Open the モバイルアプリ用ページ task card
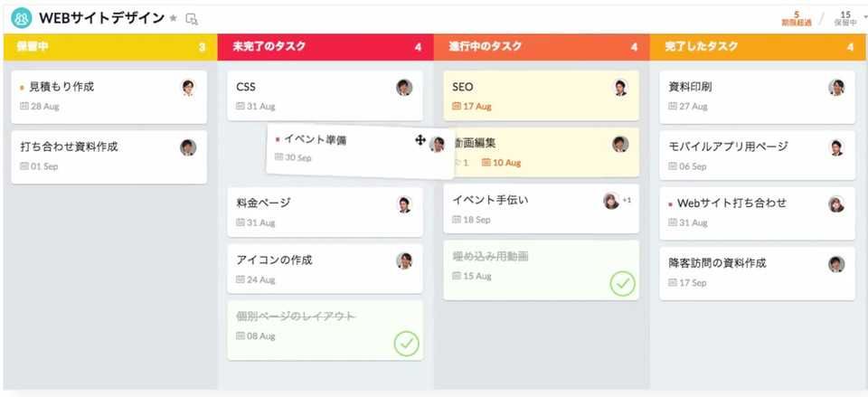The width and height of the screenshot is (868, 397). pyautogui.click(x=728, y=147)
